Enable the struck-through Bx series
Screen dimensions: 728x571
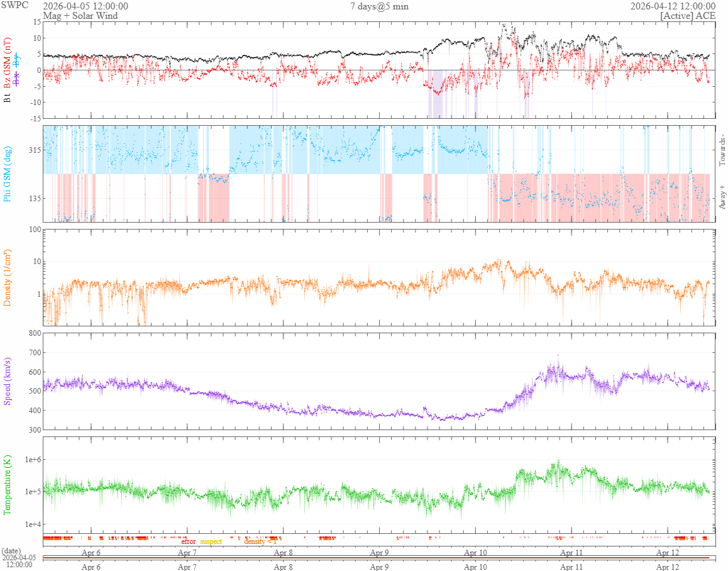[x=17, y=77]
